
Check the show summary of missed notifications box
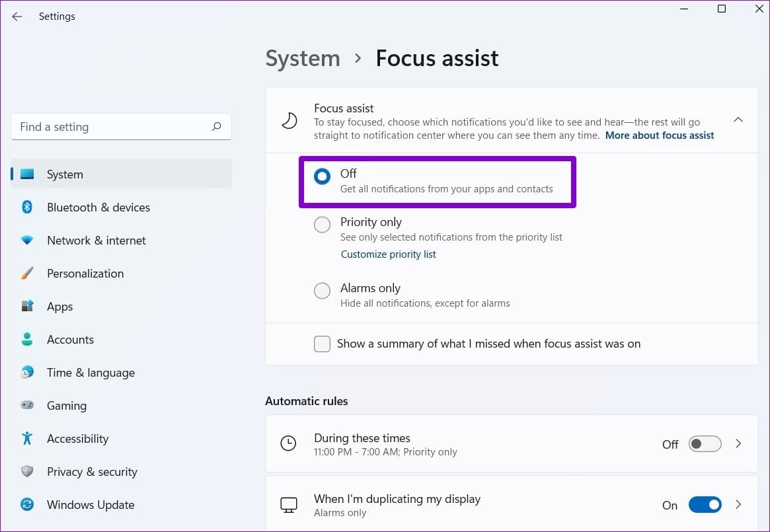point(322,344)
